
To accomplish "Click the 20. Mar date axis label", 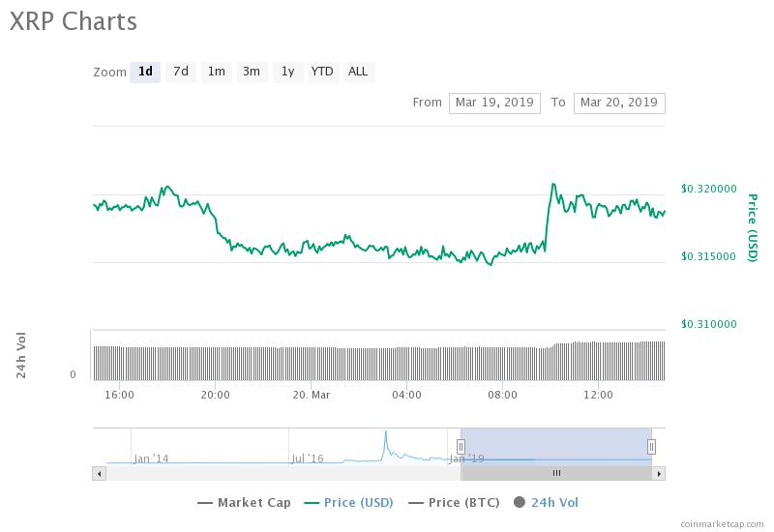I will pyautogui.click(x=311, y=396).
